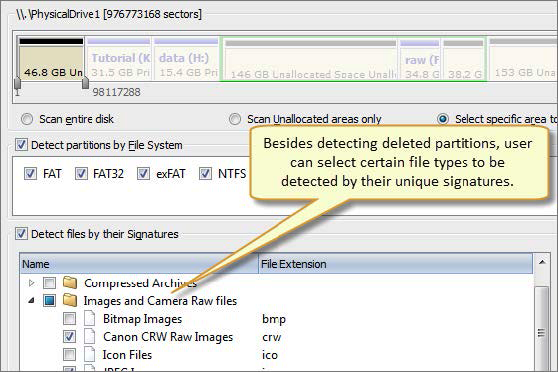Check the Compressed Archives checkbox
558x372 pixels.
pyautogui.click(x=49, y=283)
